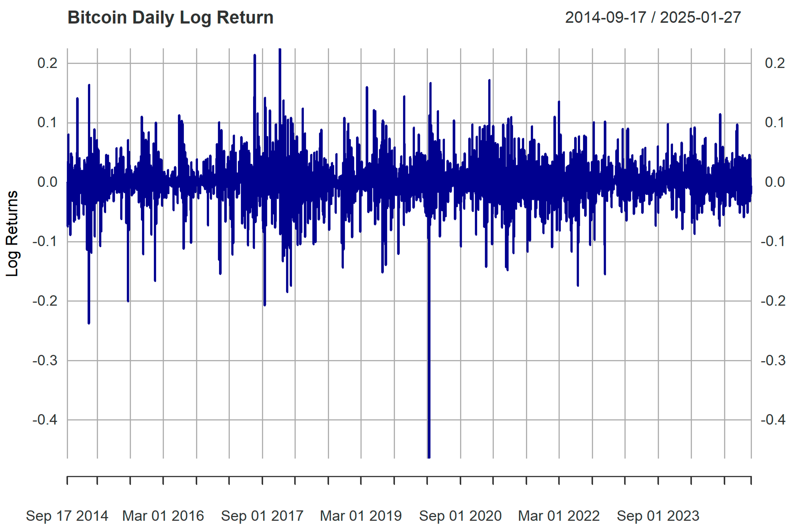Image resolution: width=794 pixels, height=532 pixels.
Task: Click the right axis -0.1 tick label
Action: pos(773,242)
